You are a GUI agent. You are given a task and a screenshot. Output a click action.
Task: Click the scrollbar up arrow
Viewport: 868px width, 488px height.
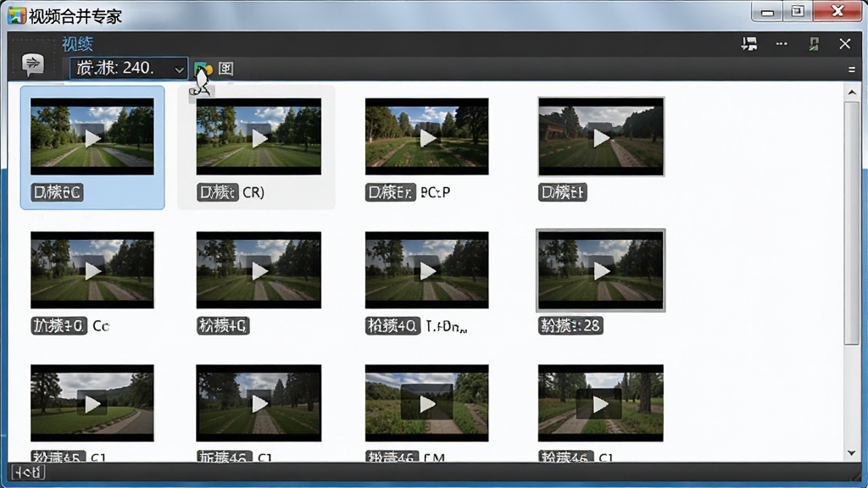tap(852, 92)
